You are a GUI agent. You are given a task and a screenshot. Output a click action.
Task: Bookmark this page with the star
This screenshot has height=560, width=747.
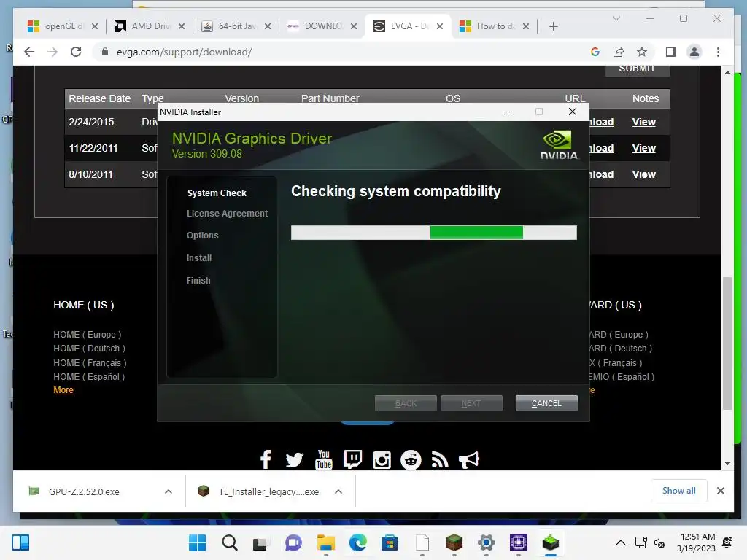642,52
